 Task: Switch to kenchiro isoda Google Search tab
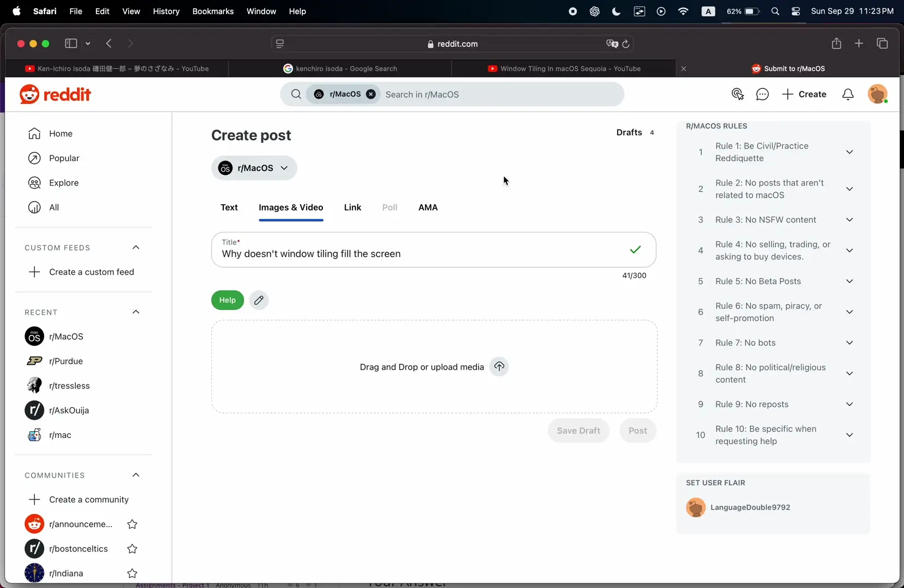click(340, 69)
